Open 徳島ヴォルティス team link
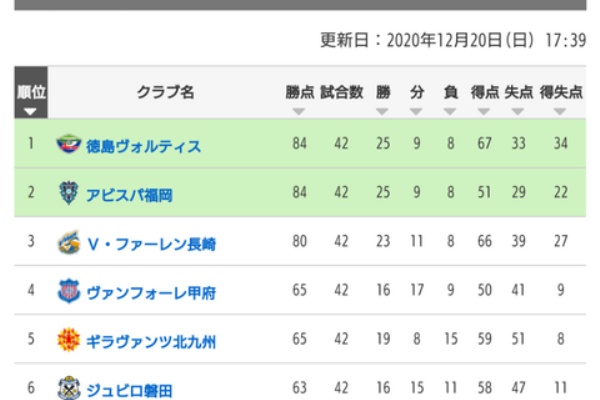The height and width of the screenshot is (400, 600). 143,146
